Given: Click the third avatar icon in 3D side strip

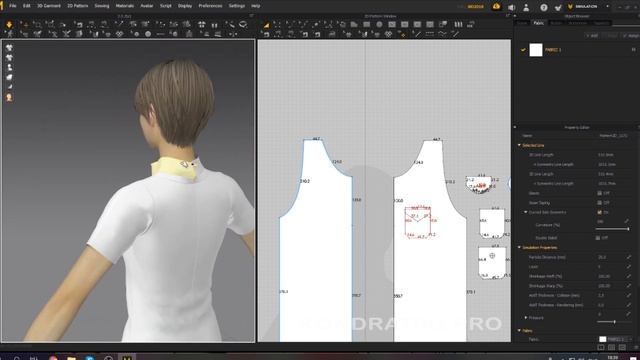Looking at the screenshot, I should click(x=9, y=67).
